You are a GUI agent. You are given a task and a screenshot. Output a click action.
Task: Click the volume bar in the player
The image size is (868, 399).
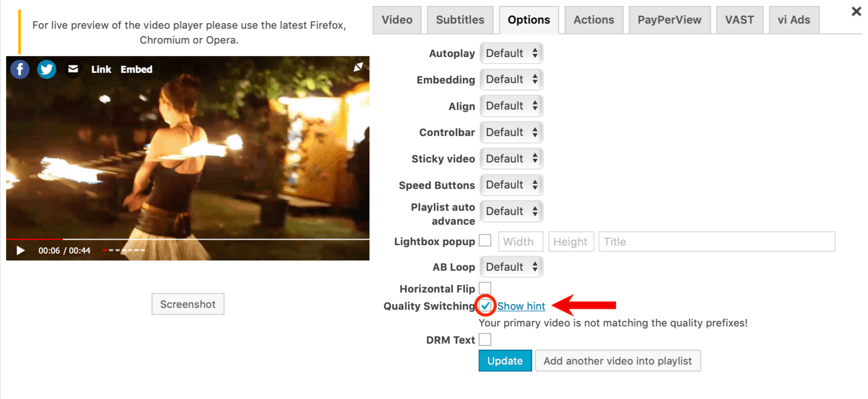click(123, 250)
